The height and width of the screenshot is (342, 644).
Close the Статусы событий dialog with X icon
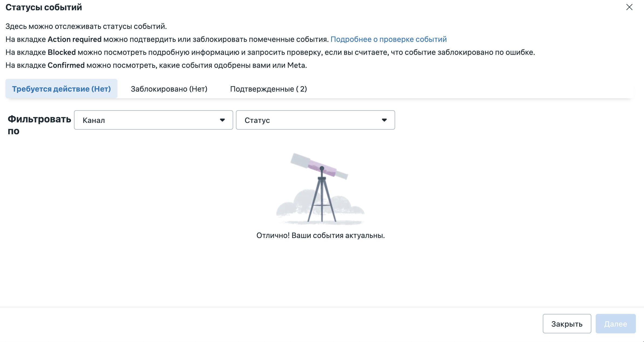(629, 7)
